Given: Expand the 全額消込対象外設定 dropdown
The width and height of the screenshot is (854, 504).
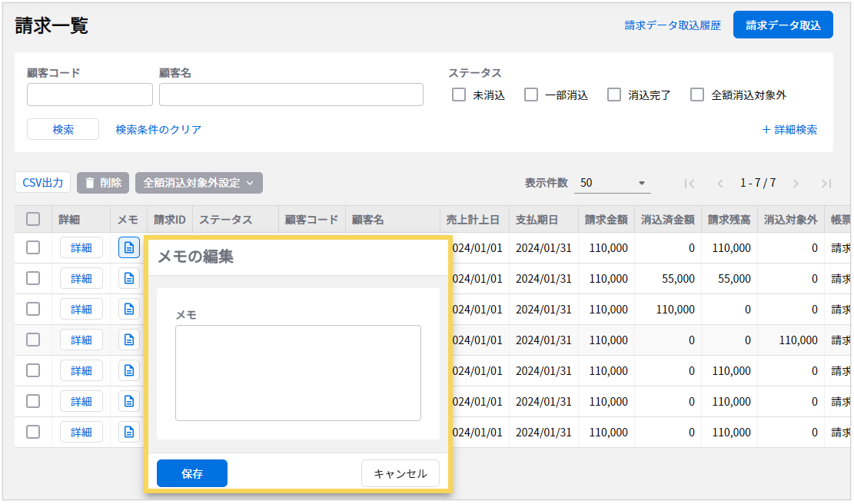Looking at the screenshot, I should tap(199, 183).
